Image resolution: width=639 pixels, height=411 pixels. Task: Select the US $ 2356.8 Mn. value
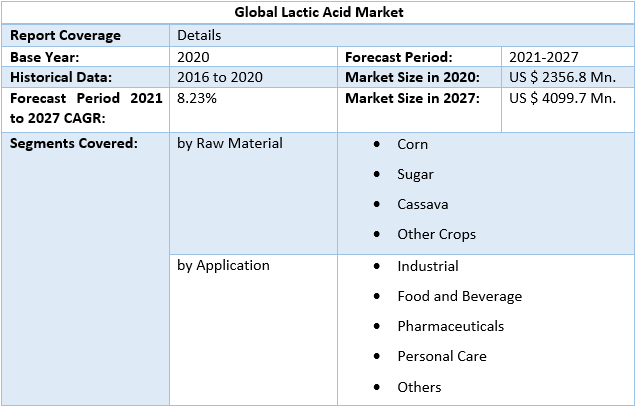[x=562, y=77]
